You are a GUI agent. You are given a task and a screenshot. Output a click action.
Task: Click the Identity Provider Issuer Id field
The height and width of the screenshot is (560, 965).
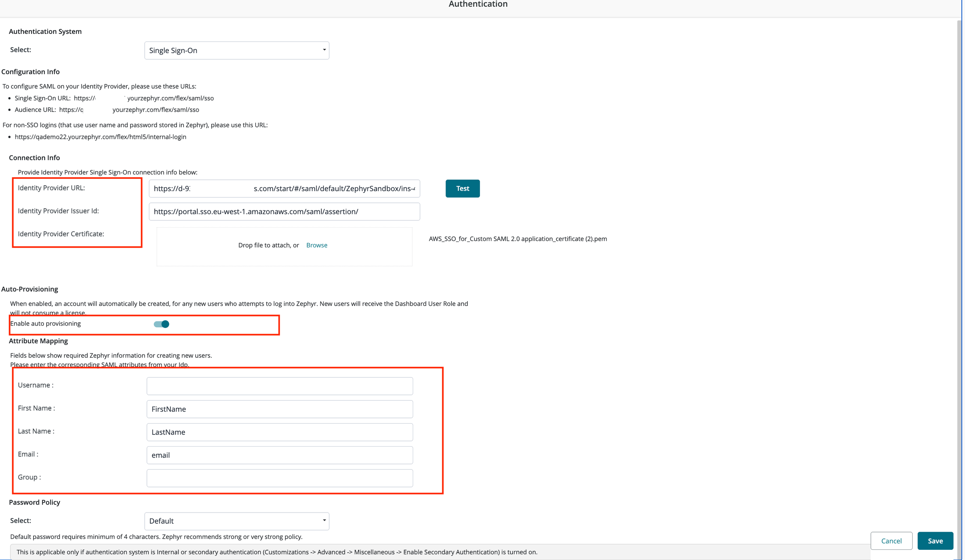click(x=284, y=212)
